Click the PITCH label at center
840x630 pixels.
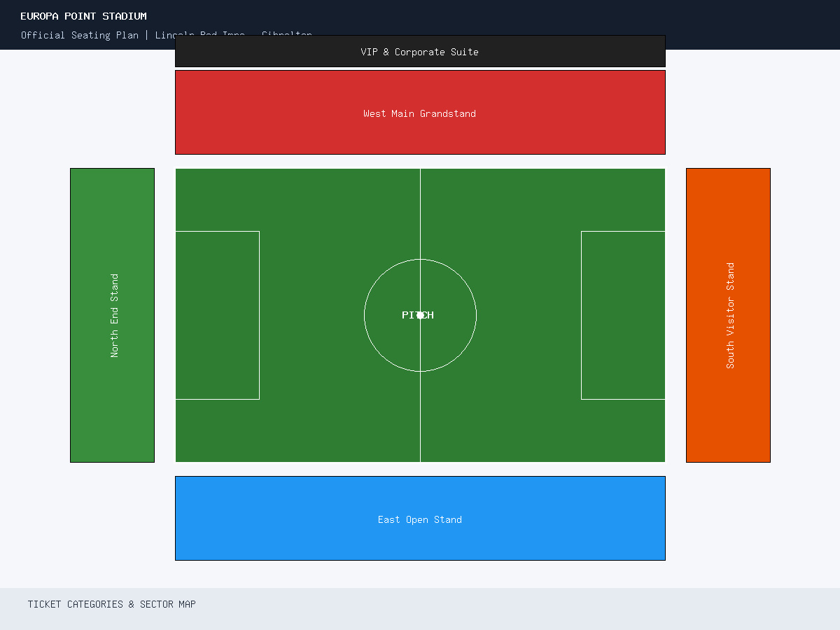(418, 315)
